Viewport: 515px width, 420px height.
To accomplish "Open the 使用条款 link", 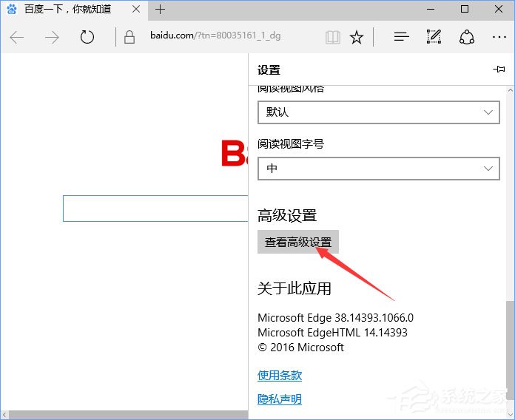I will (x=280, y=375).
